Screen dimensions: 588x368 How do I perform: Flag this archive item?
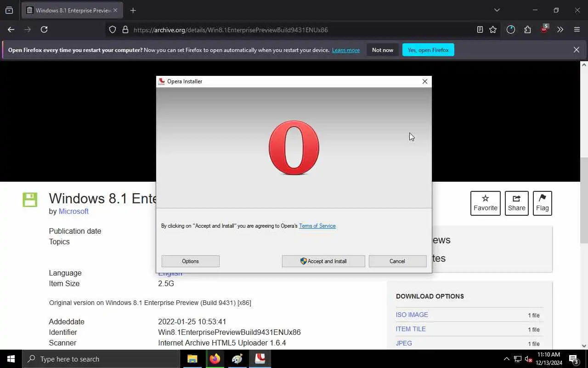[x=543, y=203]
